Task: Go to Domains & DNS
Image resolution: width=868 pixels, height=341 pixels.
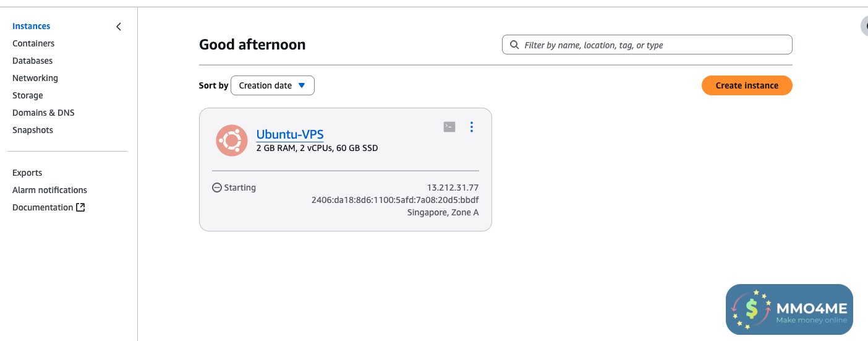Action: click(43, 113)
